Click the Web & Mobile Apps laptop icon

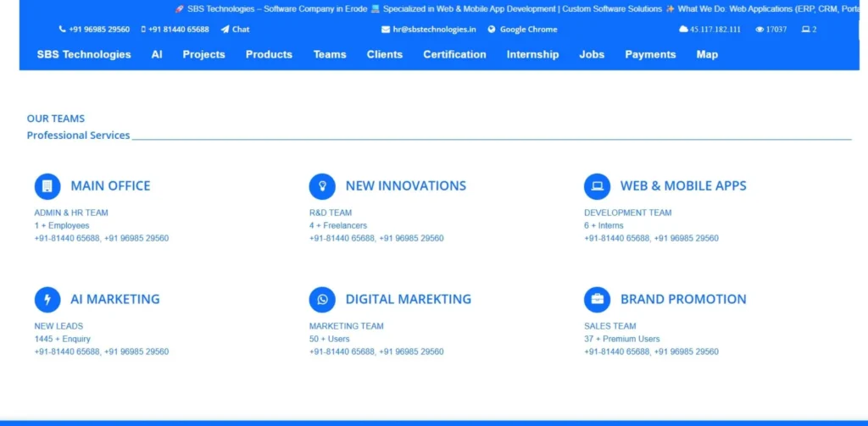tap(597, 186)
